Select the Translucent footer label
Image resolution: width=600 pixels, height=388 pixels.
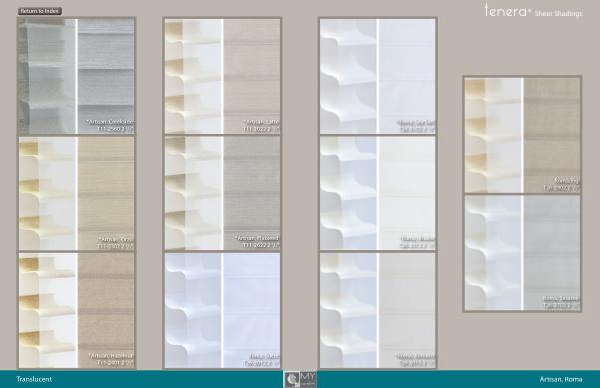coord(34,379)
